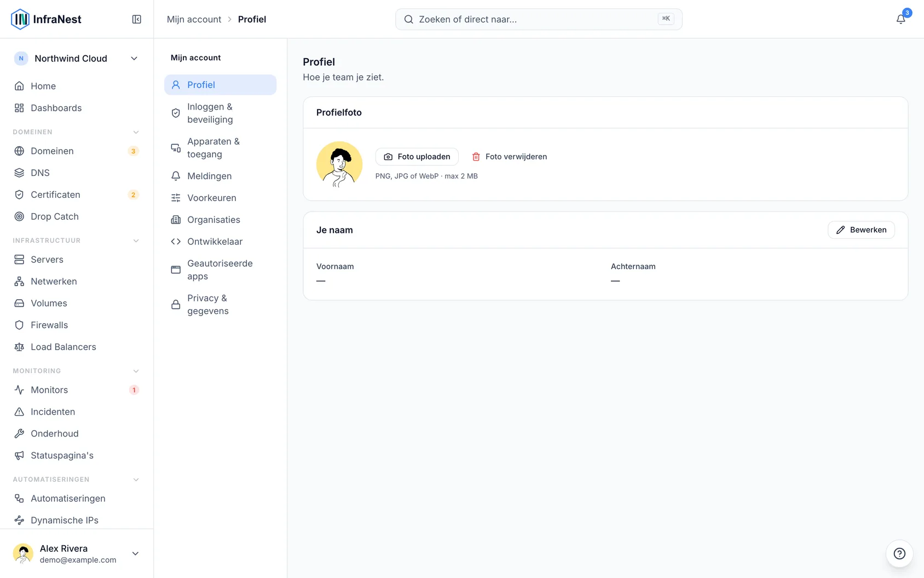Click the Load Balancers scale icon
Viewport: 924px width, 578px height.
pos(19,347)
